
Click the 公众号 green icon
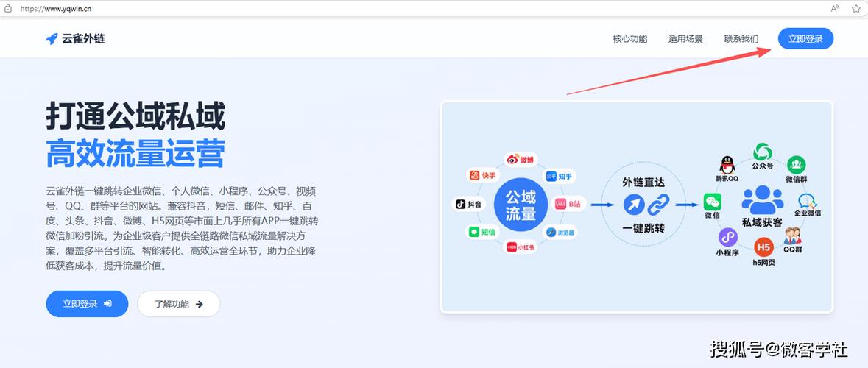(762, 151)
